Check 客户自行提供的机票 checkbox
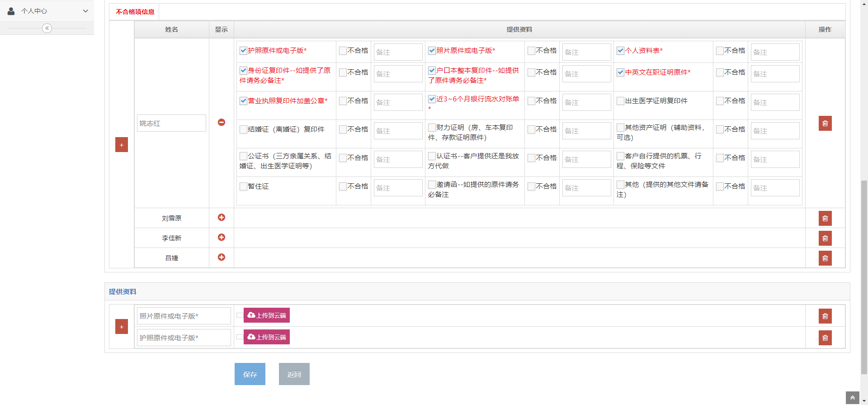868x405 pixels. 620,156
